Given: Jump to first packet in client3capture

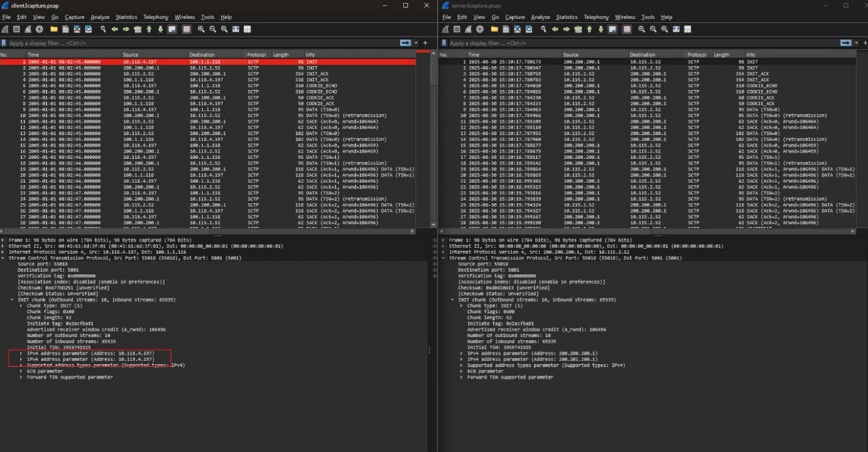Looking at the screenshot, I should (148, 29).
